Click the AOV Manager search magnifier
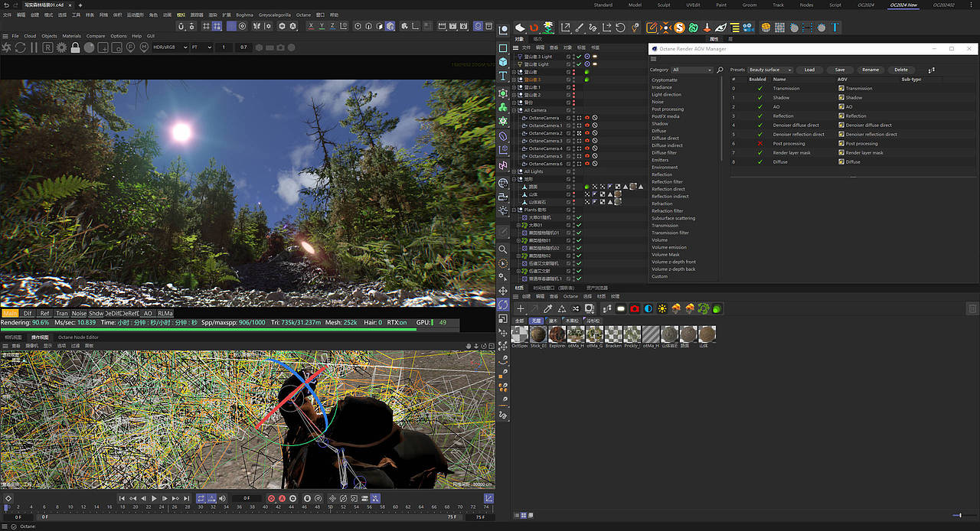The width and height of the screenshot is (980, 531). click(x=720, y=70)
